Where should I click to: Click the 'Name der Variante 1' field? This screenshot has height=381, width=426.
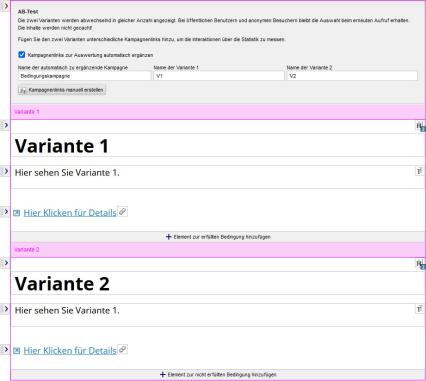pyautogui.click(x=219, y=76)
